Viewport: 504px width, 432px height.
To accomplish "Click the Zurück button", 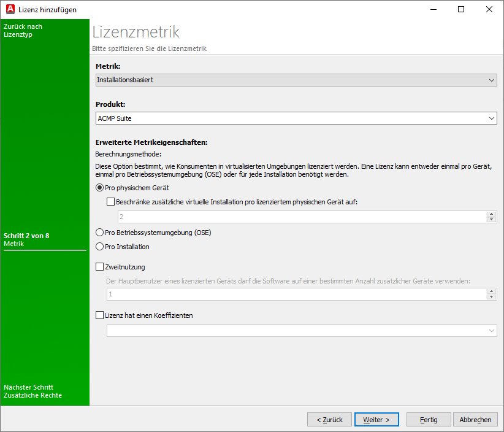I will (x=329, y=419).
